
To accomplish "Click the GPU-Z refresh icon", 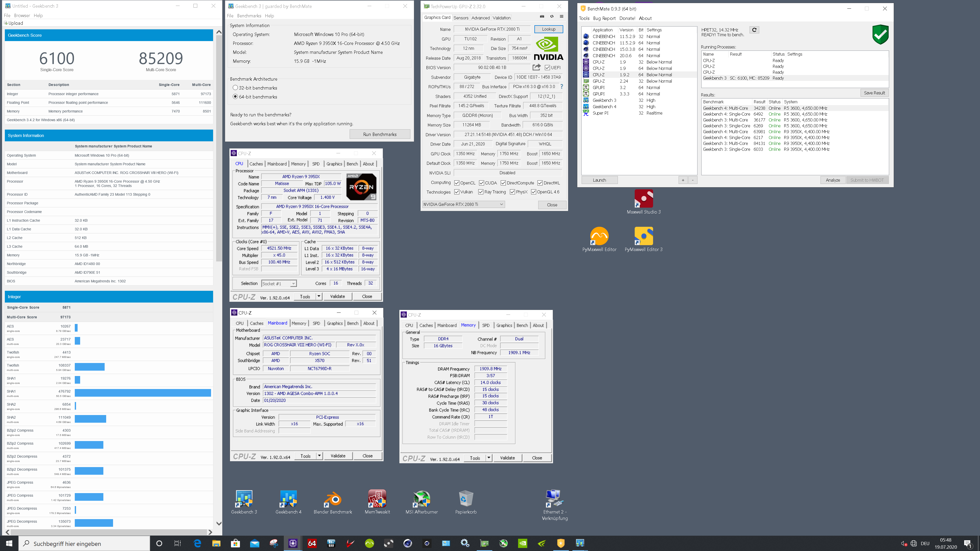I will pos(552,16).
